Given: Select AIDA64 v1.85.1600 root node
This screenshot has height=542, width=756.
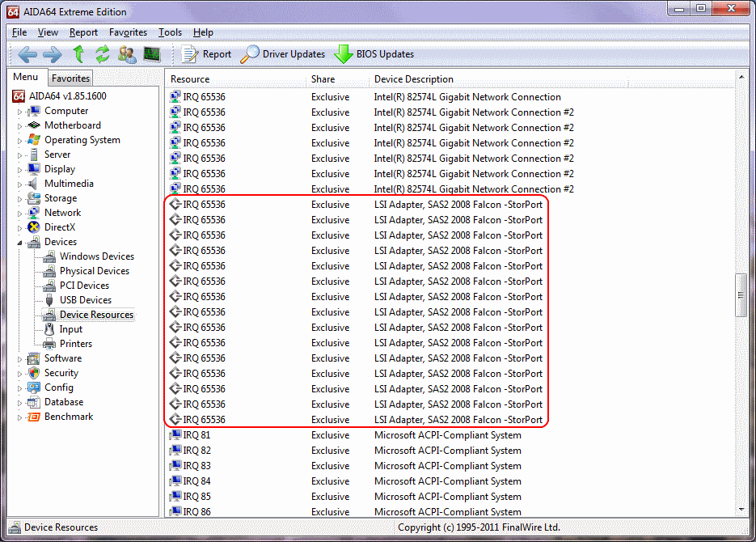Looking at the screenshot, I should pyautogui.click(x=68, y=96).
